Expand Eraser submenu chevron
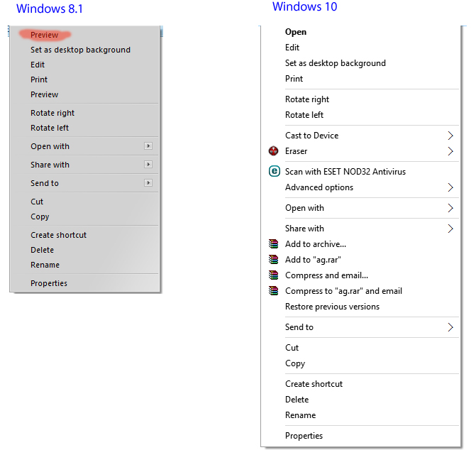 [450, 151]
